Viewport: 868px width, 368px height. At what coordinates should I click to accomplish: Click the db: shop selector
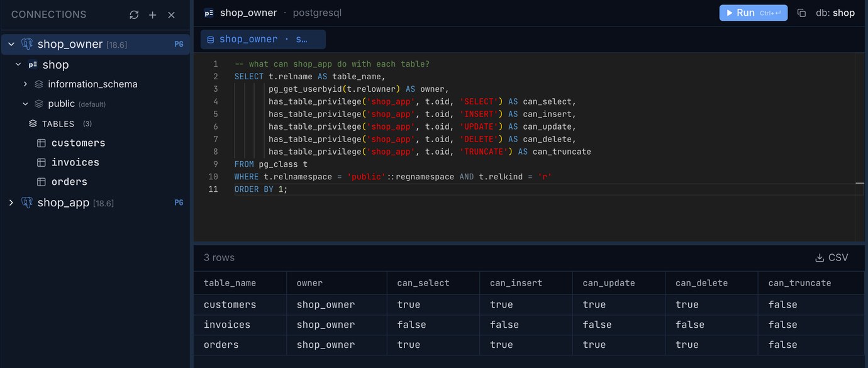pyautogui.click(x=835, y=13)
